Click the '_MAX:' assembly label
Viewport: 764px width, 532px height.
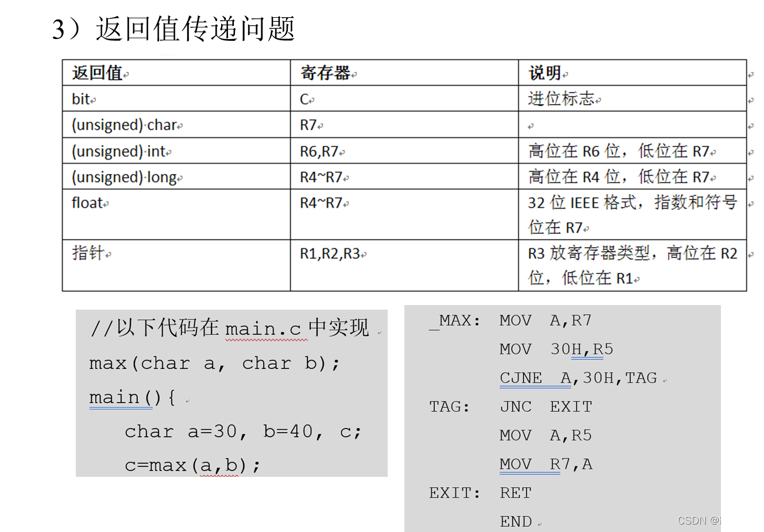point(454,321)
